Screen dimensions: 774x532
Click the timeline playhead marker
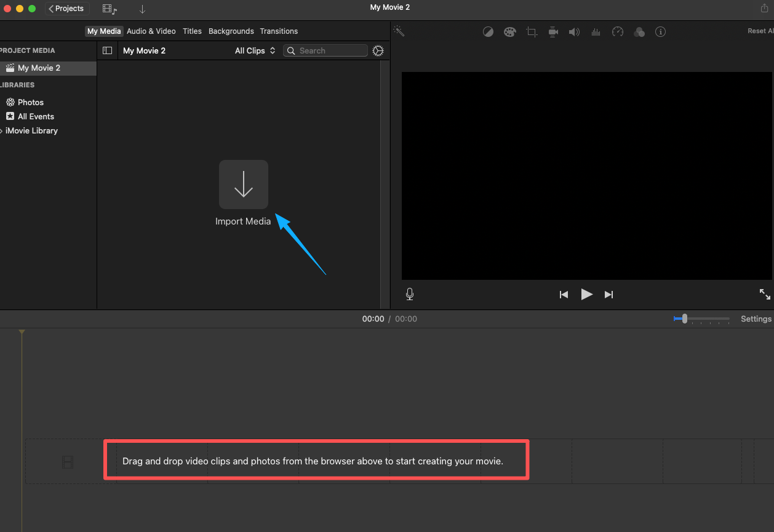tap(22, 332)
